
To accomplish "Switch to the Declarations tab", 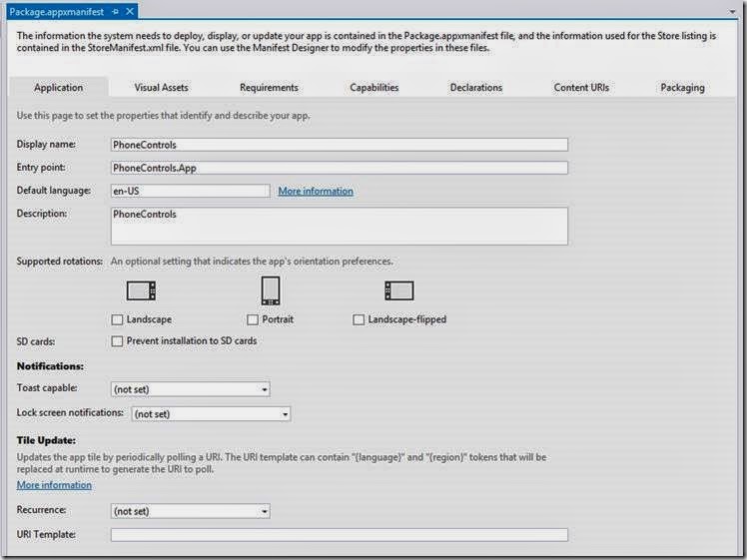I will click(x=476, y=88).
